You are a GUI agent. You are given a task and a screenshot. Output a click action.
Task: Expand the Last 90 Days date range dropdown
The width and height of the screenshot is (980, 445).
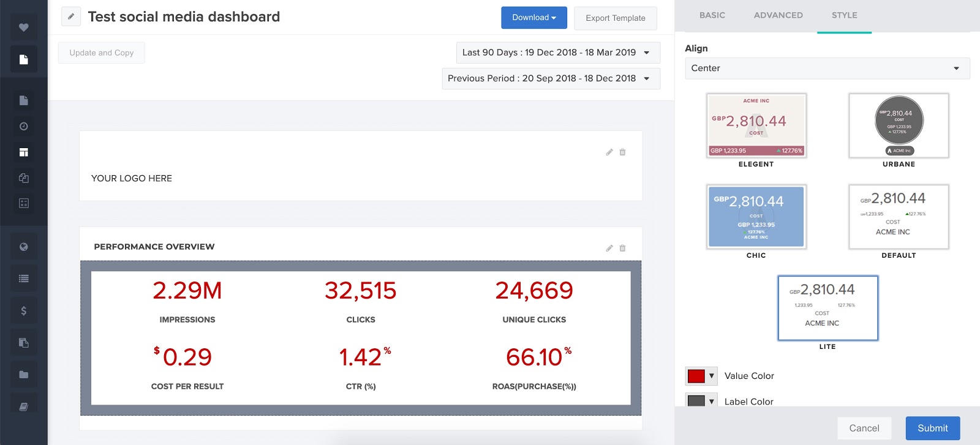[x=557, y=53]
